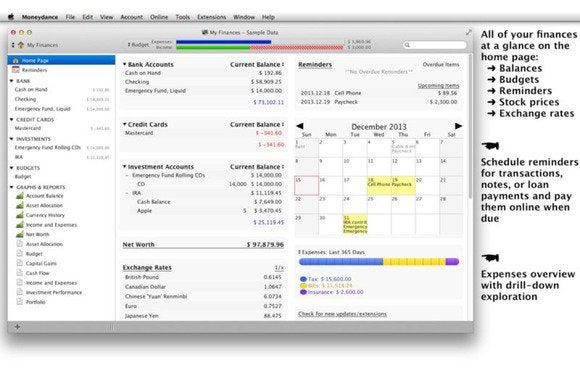580x388 pixels.
Task: Open the Account Balance graph icon
Action: click(x=20, y=196)
